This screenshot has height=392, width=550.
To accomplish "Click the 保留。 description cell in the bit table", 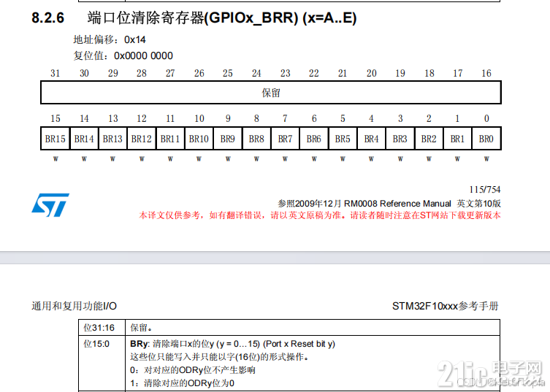I will (x=313, y=328).
